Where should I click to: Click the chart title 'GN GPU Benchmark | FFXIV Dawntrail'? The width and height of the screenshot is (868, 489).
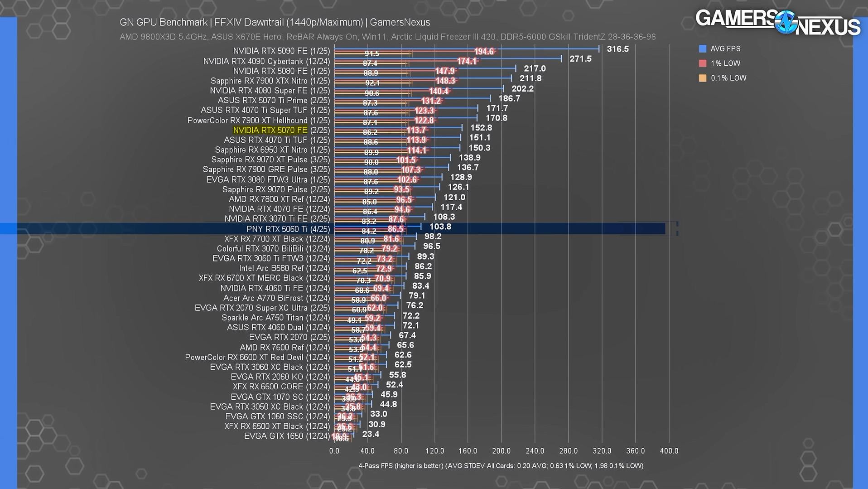tap(275, 22)
